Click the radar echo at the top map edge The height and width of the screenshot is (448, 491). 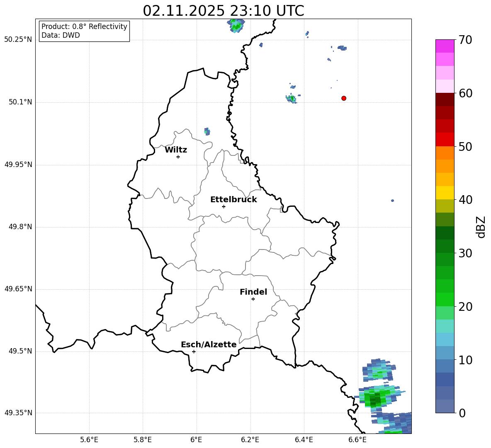pyautogui.click(x=236, y=25)
